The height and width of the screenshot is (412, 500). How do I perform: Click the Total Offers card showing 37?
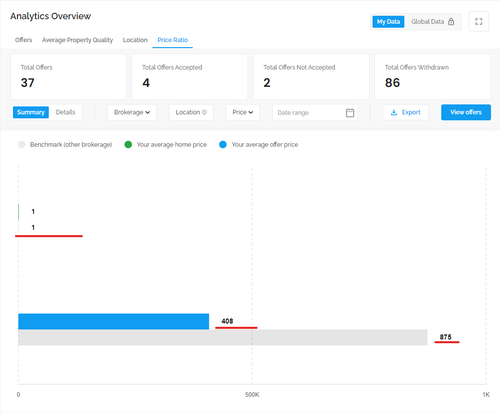pos(68,77)
